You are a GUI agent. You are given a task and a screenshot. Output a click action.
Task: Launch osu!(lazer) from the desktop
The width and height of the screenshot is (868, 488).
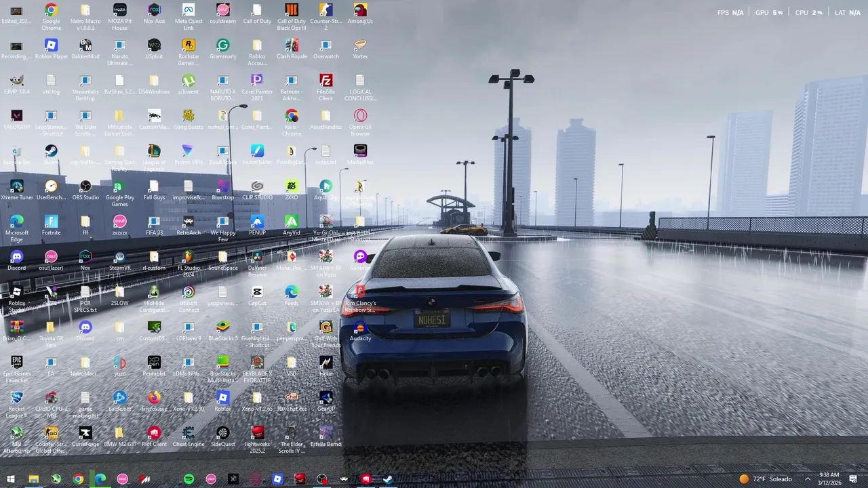[51, 260]
